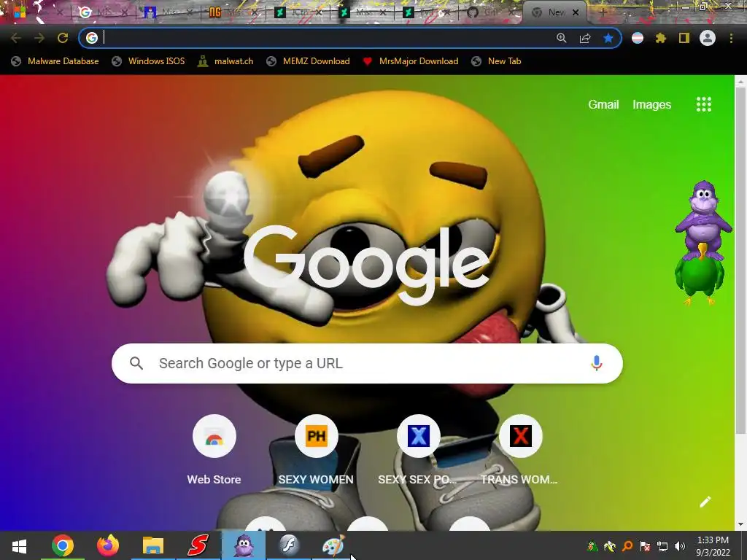This screenshot has height=560, width=747.
Task: Open the blue X shortcut tile
Action: click(418, 450)
